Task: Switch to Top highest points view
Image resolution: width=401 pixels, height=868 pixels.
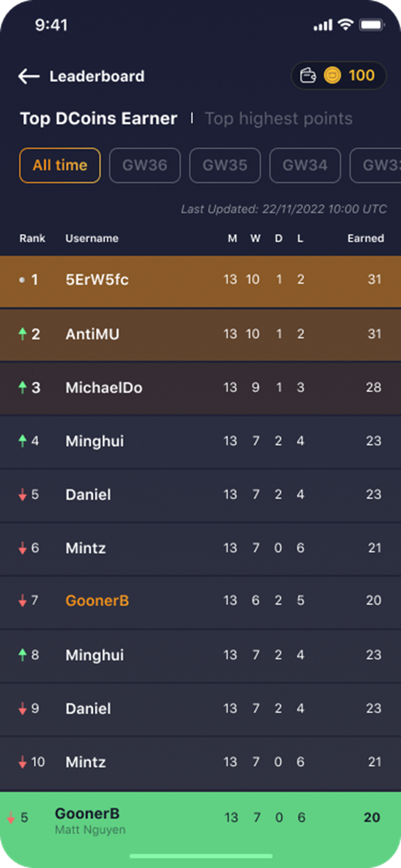Action: pyautogui.click(x=278, y=118)
